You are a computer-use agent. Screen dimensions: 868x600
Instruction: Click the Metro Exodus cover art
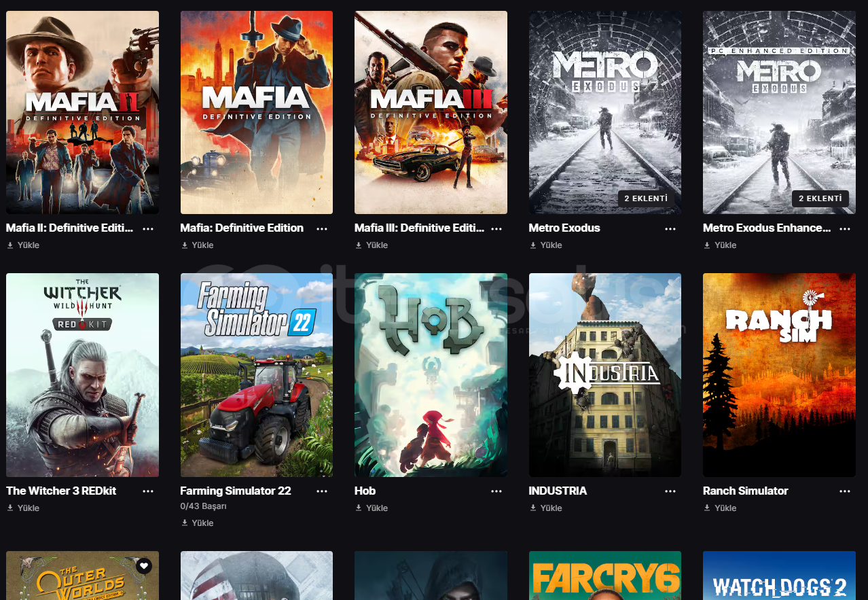pos(605,112)
